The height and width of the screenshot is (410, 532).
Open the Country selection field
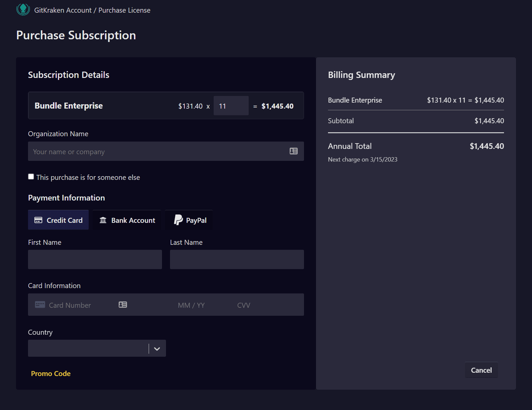click(88, 348)
